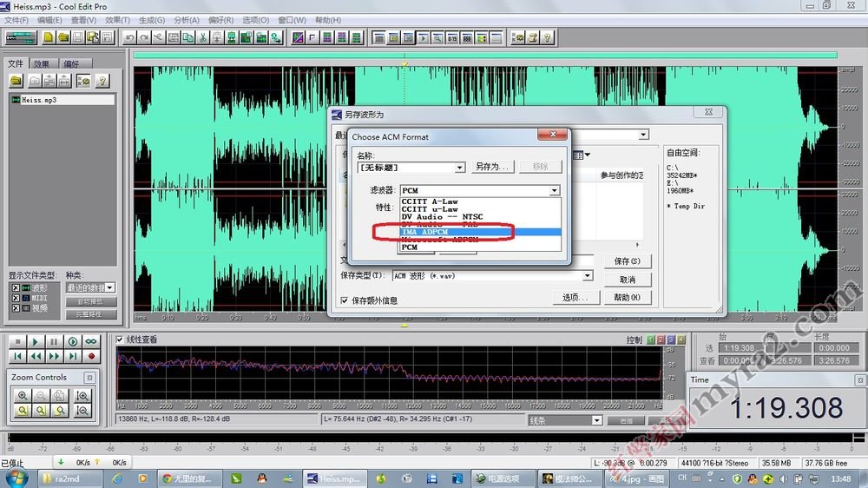Open a file using the toolbar folder icon

coord(63,37)
